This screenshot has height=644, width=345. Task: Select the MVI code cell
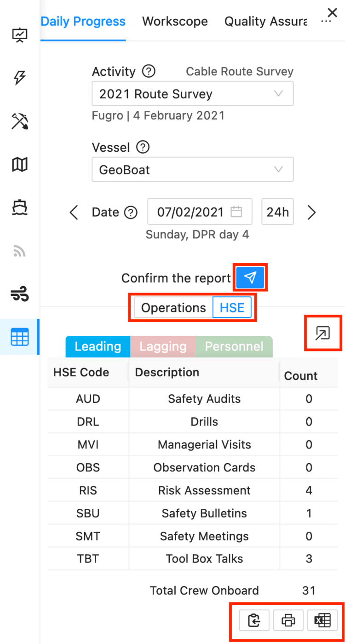tap(88, 445)
